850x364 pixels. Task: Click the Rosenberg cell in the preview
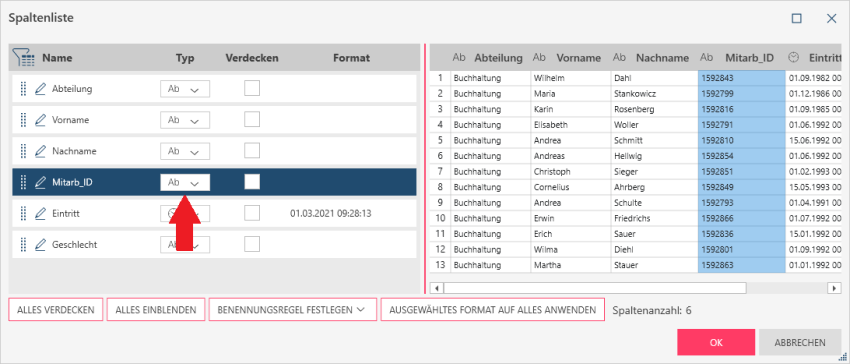click(x=654, y=109)
